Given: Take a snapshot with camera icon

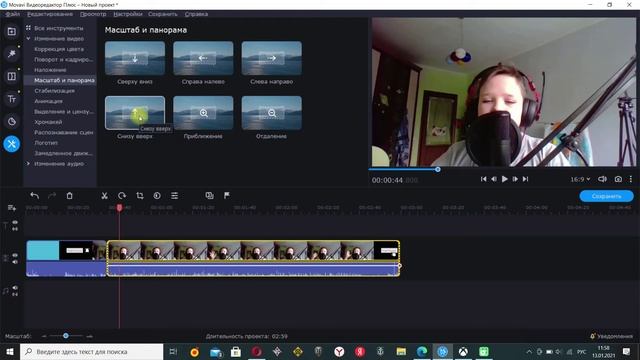Looking at the screenshot, I should [x=618, y=179].
